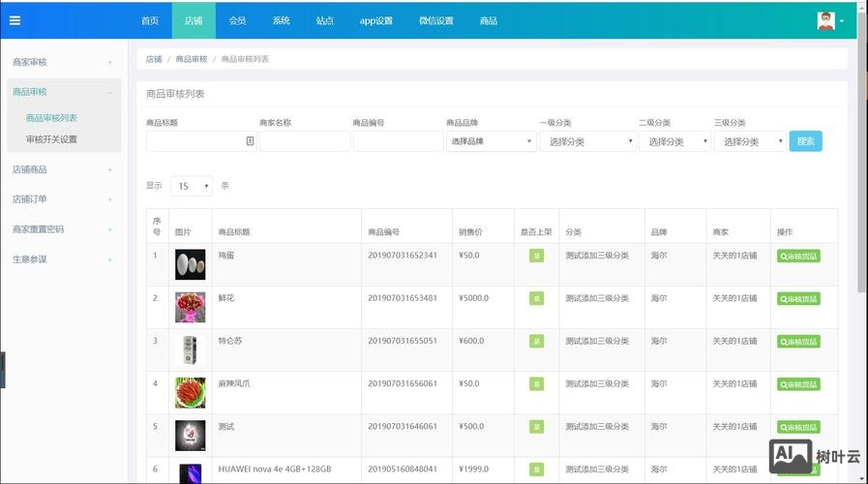Open the 一级分类 dropdown
The height and width of the screenshot is (484, 868).
pyautogui.click(x=587, y=141)
